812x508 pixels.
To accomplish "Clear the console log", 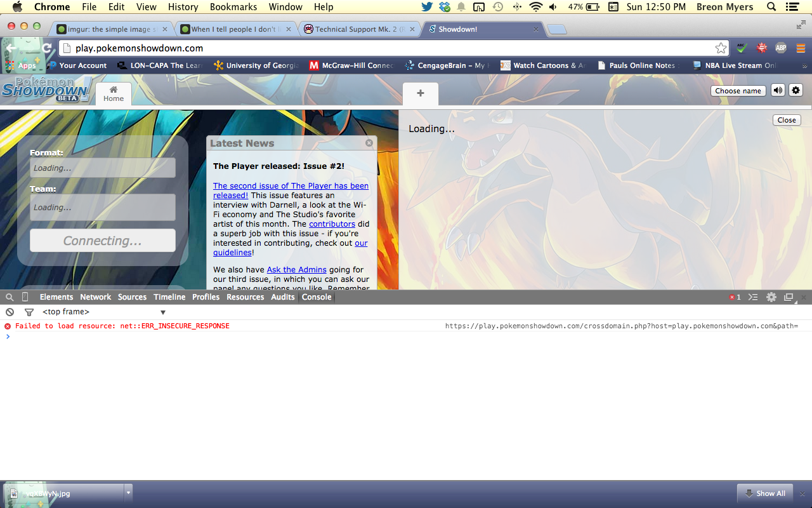I will tap(10, 312).
